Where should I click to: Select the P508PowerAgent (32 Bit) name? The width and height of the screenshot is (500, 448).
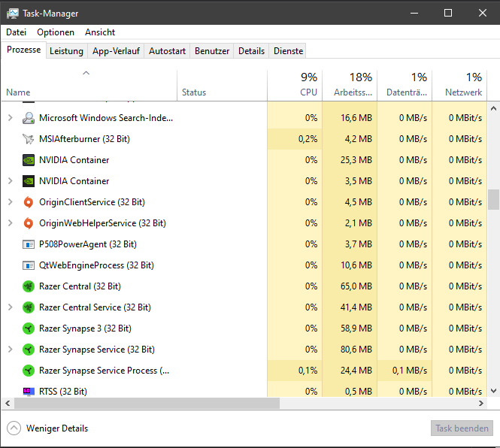click(x=88, y=244)
